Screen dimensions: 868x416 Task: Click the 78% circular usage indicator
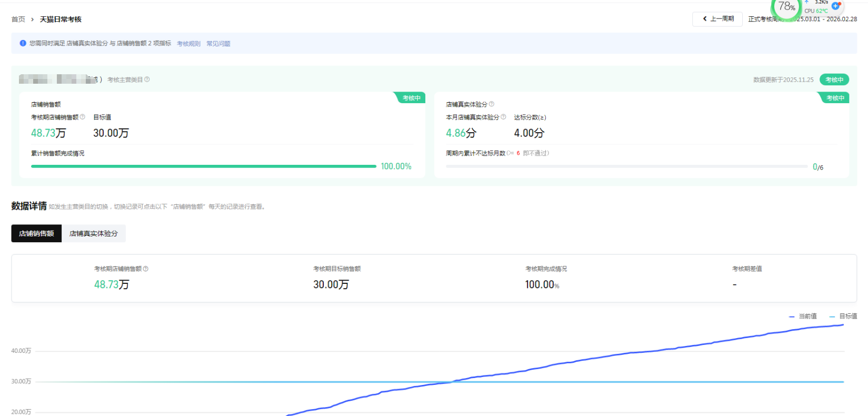(786, 7)
